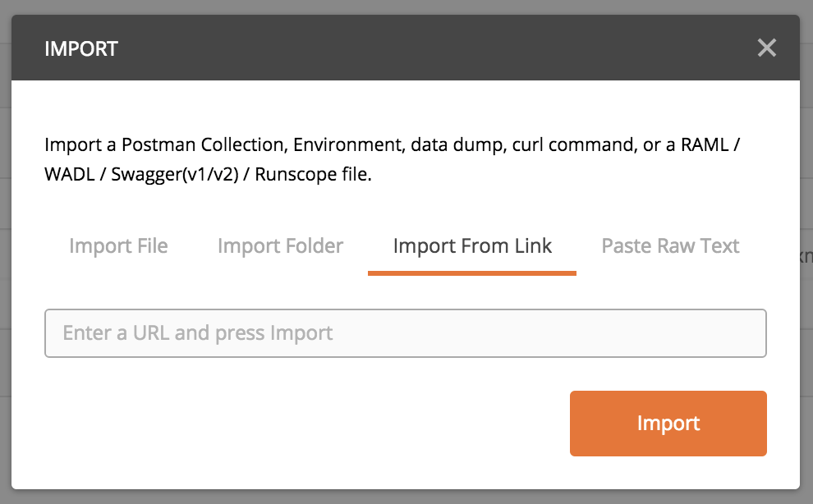Pick folder import via Import Folder
813x504 pixels.
pos(280,246)
